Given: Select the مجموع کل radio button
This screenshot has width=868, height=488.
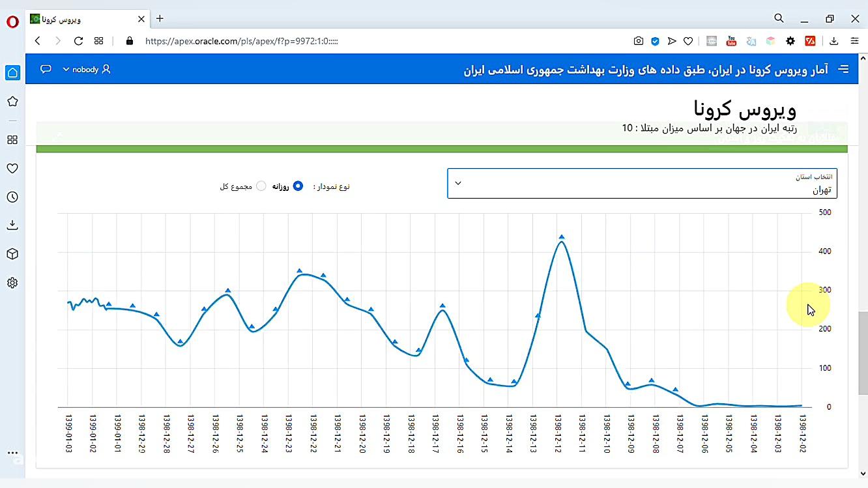Looking at the screenshot, I should click(261, 186).
